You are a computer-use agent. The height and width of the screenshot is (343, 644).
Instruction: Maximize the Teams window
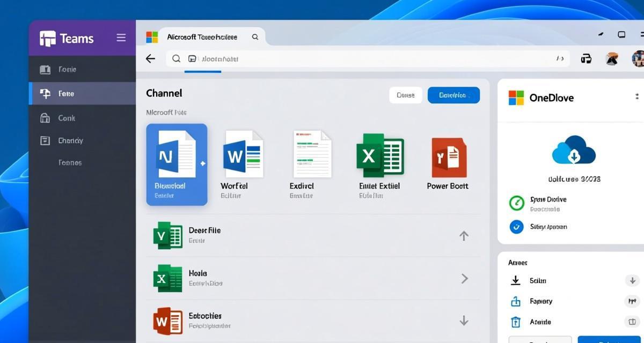coord(621,34)
